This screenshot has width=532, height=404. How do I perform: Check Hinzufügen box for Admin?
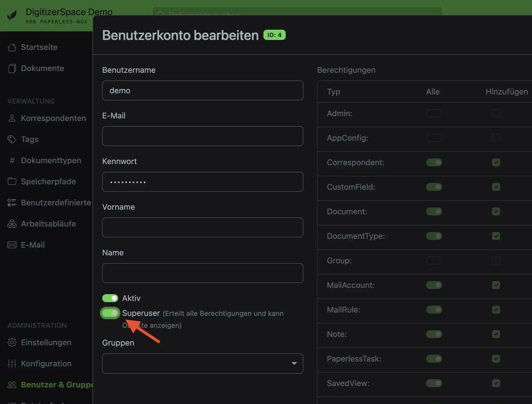(x=496, y=113)
